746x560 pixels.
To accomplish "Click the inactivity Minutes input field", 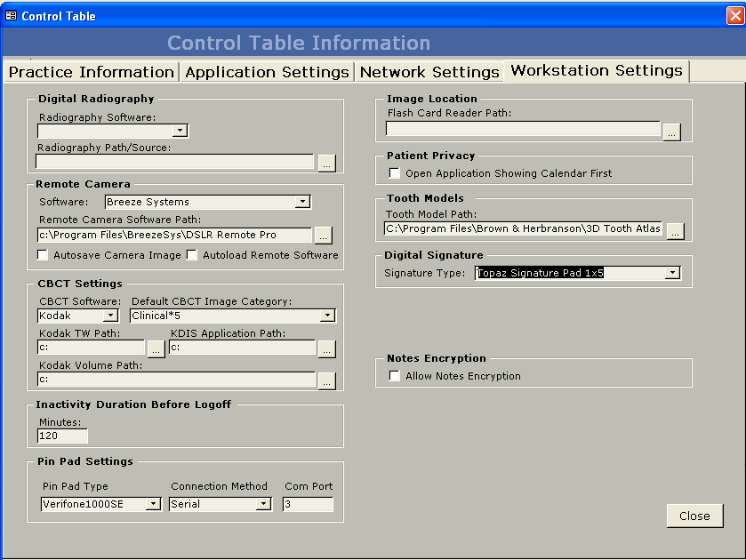I will click(62, 436).
